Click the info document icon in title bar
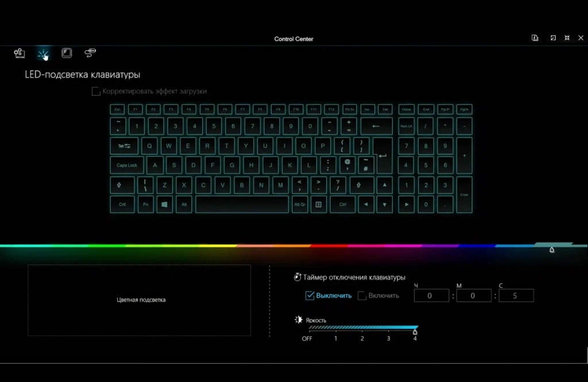 (x=534, y=37)
